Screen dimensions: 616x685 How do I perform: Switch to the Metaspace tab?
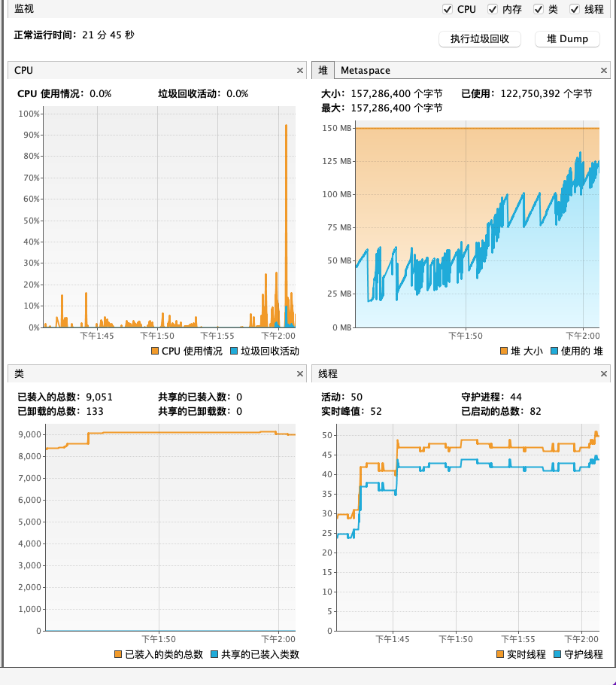[x=366, y=70]
